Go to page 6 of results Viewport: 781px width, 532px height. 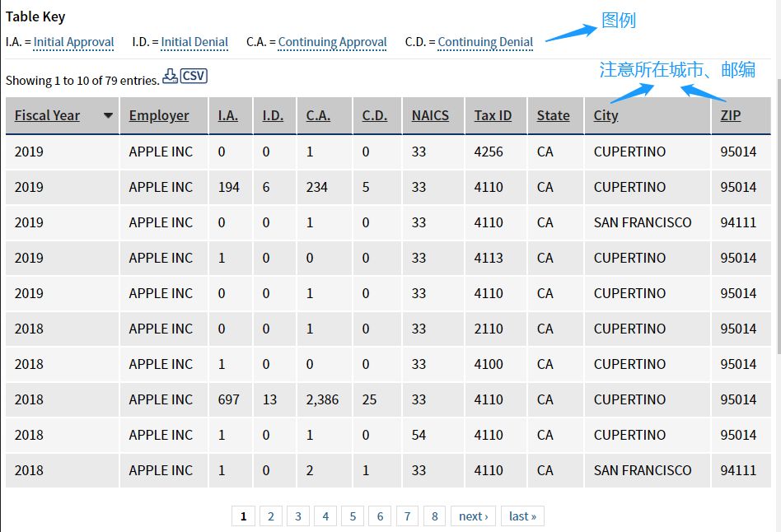[x=380, y=516]
